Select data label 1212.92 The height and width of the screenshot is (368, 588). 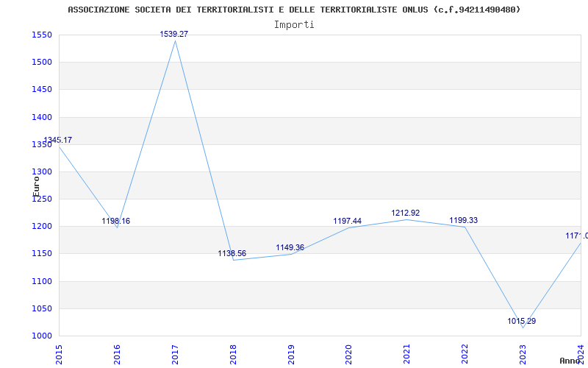(406, 213)
